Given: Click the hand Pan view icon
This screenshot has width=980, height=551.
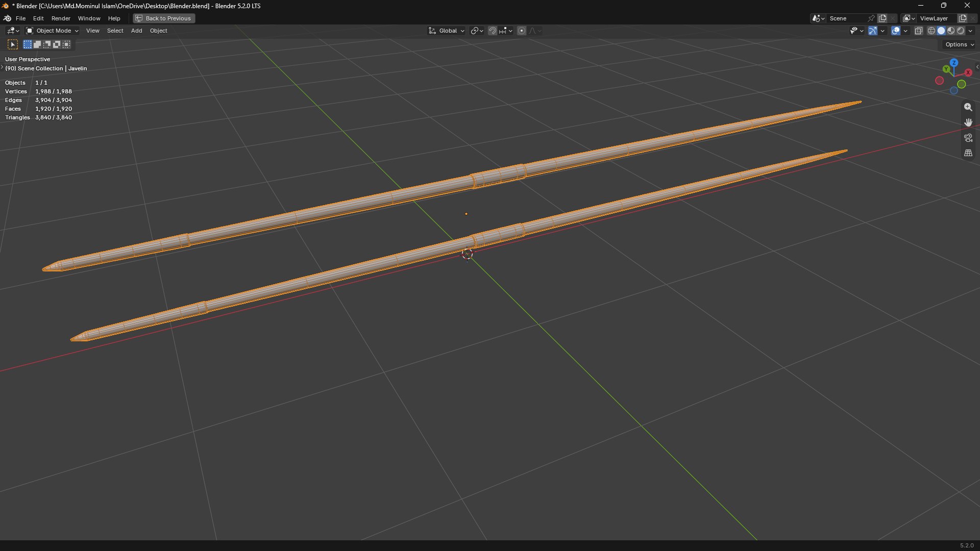Looking at the screenshot, I should click(x=968, y=122).
